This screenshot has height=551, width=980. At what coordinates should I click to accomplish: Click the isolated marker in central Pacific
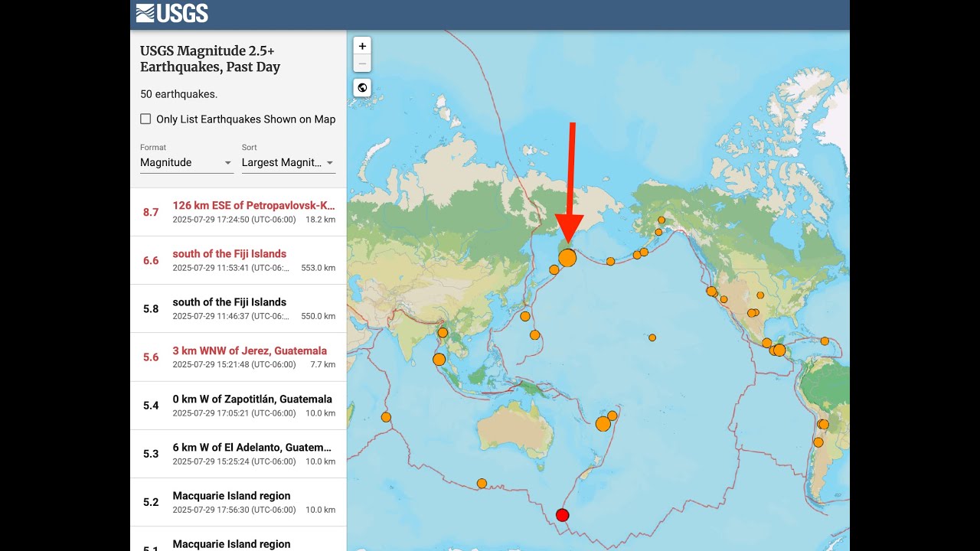652,337
